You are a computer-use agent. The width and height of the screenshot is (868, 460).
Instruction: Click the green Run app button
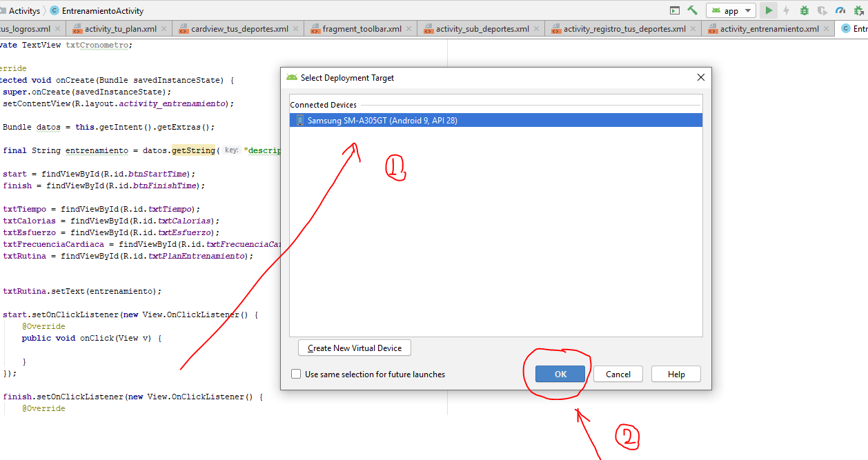(768, 10)
